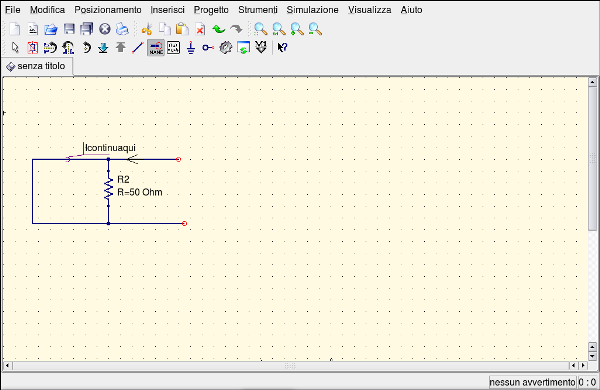
Task: Select the R2 resistor symbol
Action: tap(109, 188)
